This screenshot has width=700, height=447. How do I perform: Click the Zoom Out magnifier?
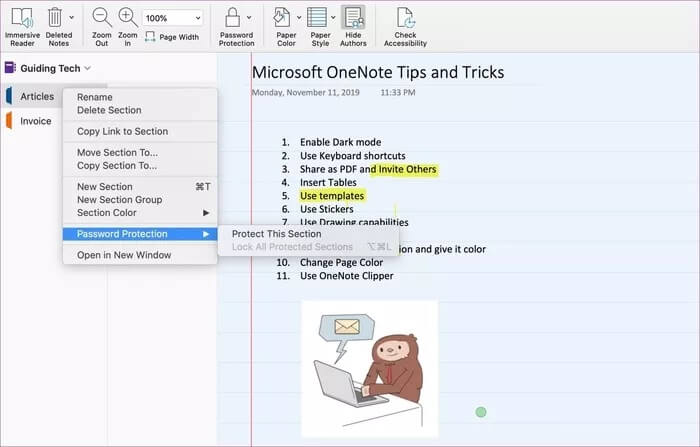pos(102,18)
